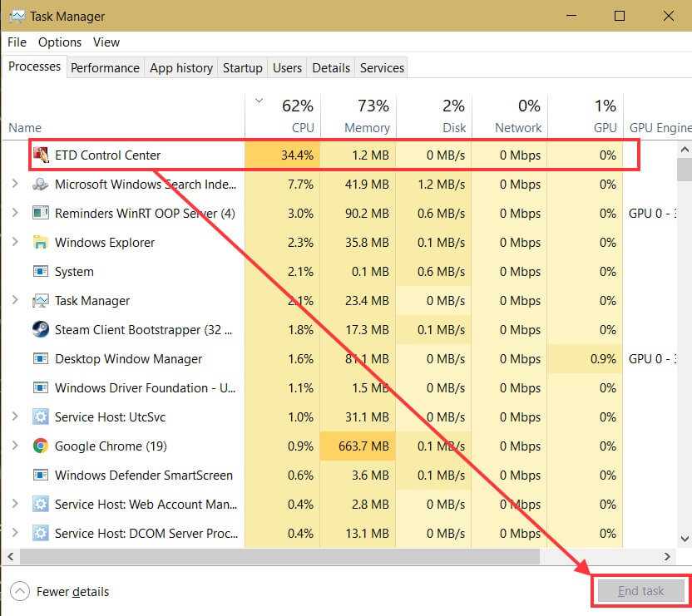Expand the Windows Explorer process row
Image resolution: width=692 pixels, height=616 pixels.
pos(15,243)
